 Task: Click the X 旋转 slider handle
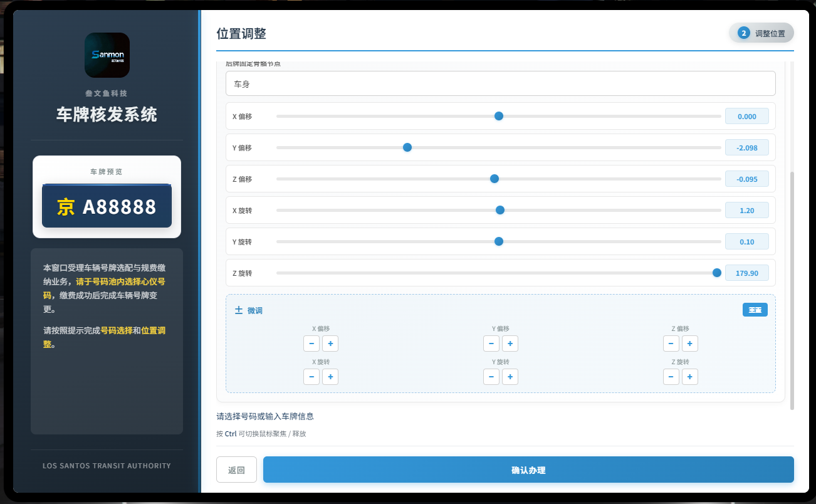[x=500, y=210]
